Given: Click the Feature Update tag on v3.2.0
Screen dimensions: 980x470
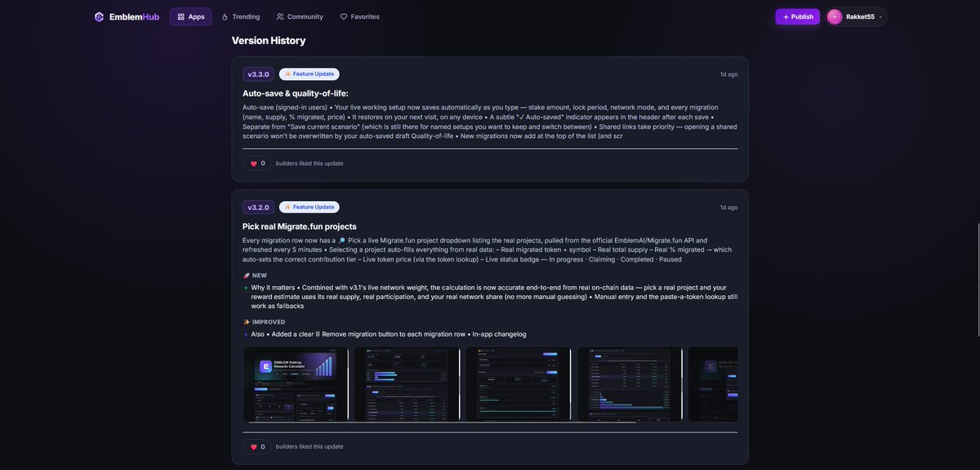Looking at the screenshot, I should (x=310, y=208).
